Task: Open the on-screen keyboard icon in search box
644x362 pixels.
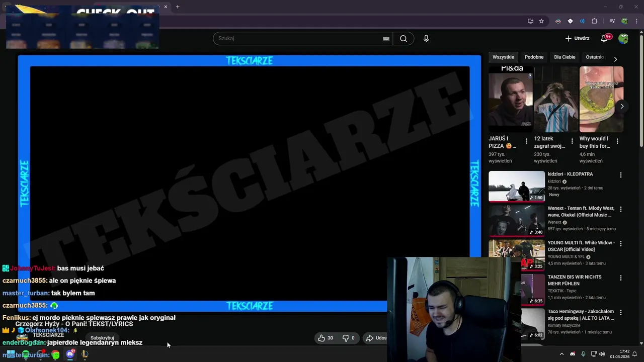Action: coord(386,39)
